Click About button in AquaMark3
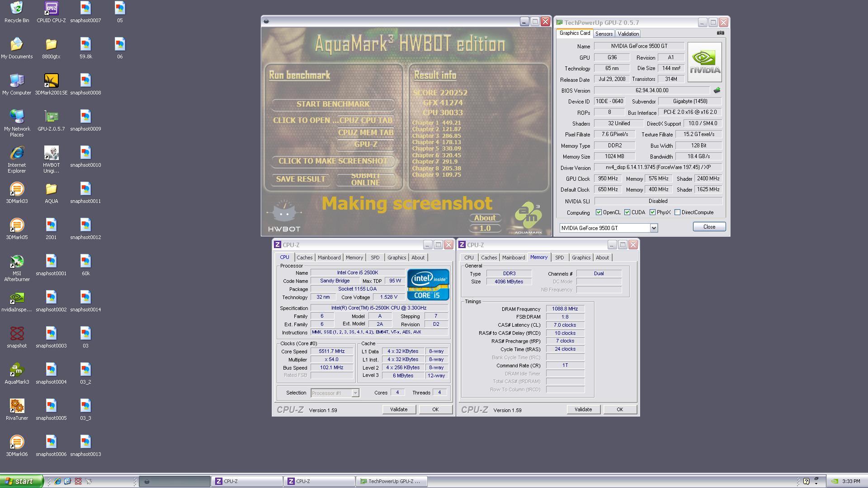The width and height of the screenshot is (868, 488). click(485, 218)
